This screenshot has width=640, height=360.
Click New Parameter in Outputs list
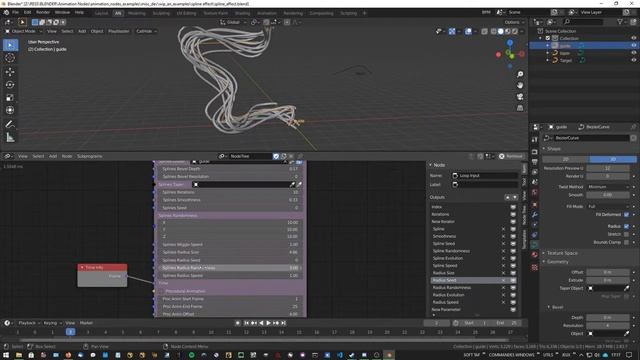pyautogui.click(x=446, y=309)
